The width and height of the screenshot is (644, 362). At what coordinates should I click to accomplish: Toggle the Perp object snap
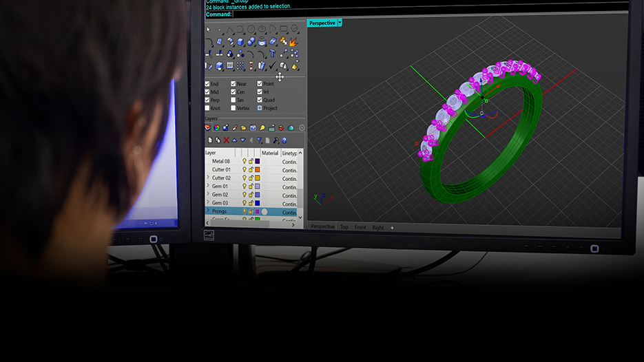pyautogui.click(x=207, y=100)
